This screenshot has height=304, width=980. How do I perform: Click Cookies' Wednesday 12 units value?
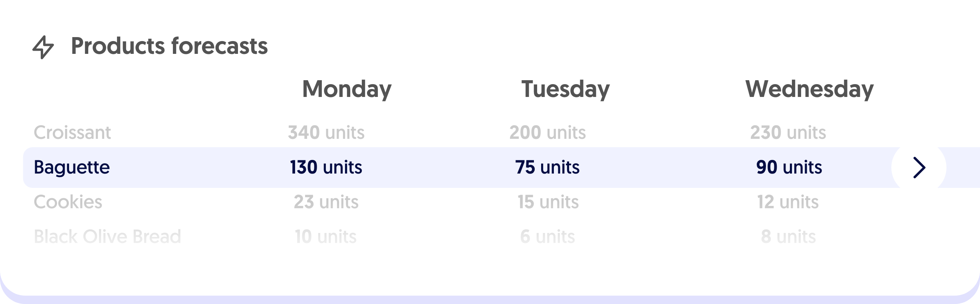[x=788, y=202]
